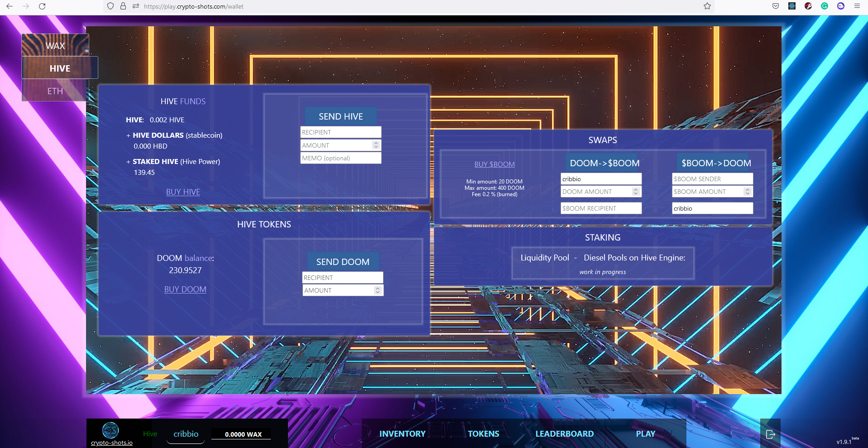Click the v1.9.1 beta version label
Image resolution: width=868 pixels, height=448 pixels.
click(848, 441)
